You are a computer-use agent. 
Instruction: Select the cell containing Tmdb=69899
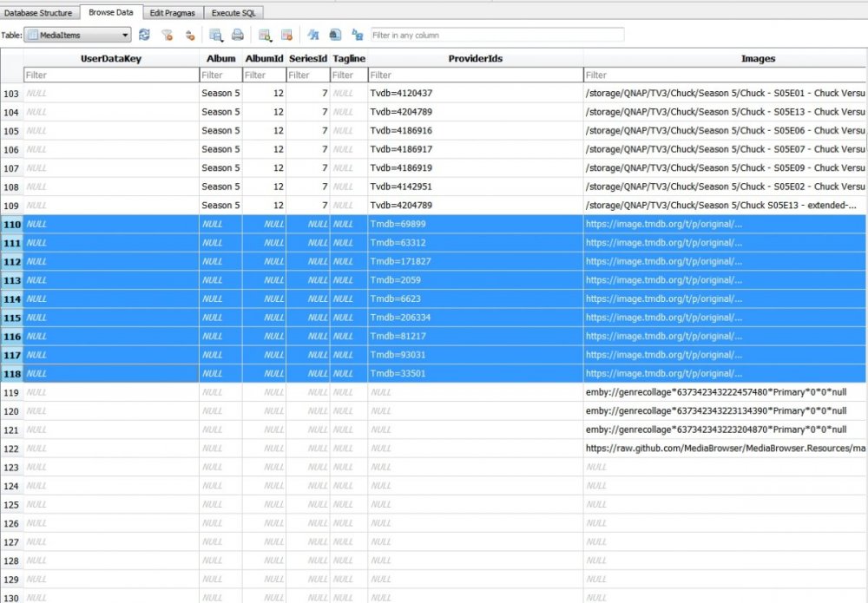coord(475,225)
